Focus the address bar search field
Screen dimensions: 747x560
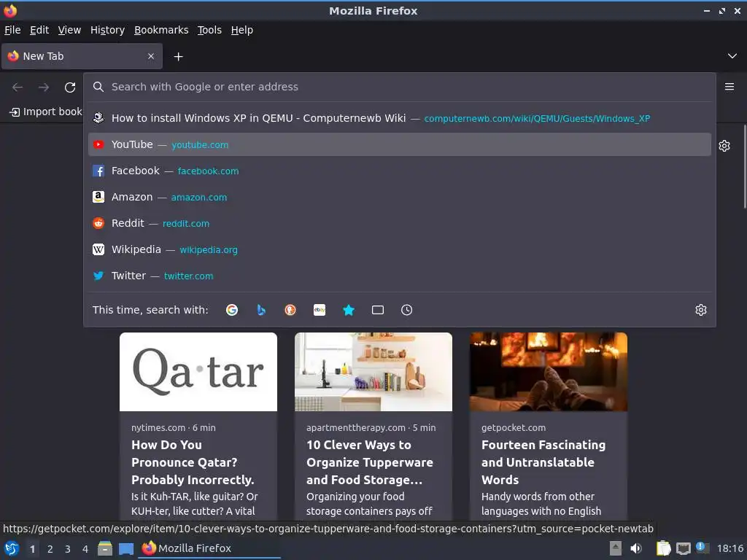(x=400, y=87)
